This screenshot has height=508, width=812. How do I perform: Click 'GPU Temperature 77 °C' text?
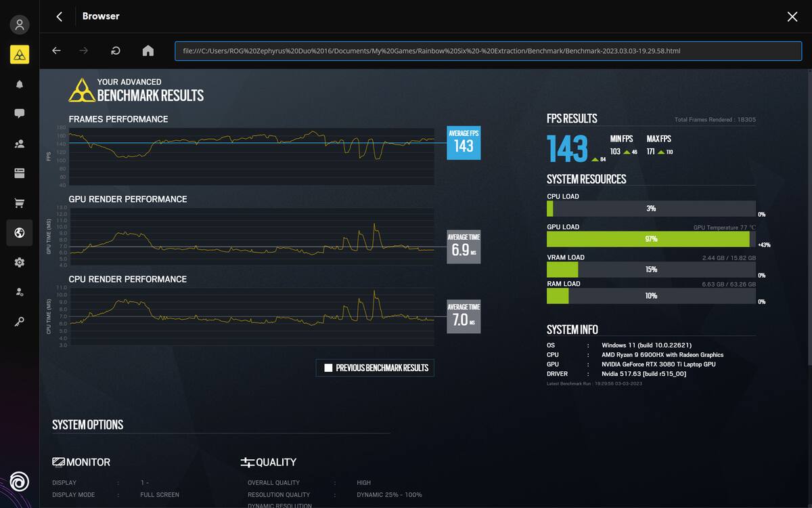click(x=725, y=228)
